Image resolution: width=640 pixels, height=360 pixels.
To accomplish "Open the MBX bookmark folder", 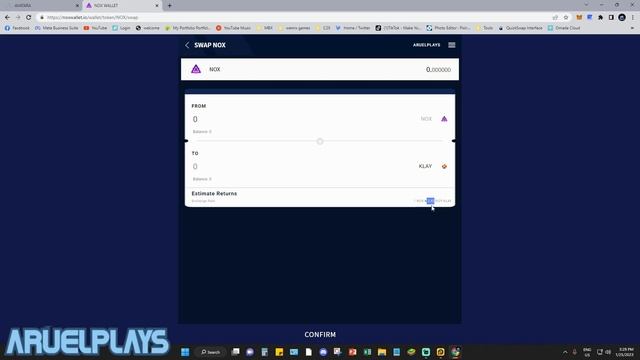I will (x=264, y=28).
